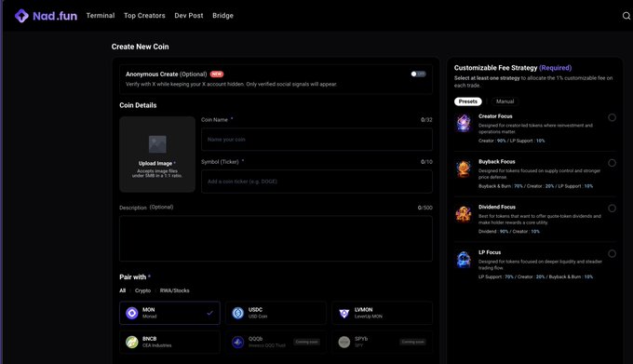The width and height of the screenshot is (633, 364).
Task: Click the Creator Focus title text
Action: point(495,116)
